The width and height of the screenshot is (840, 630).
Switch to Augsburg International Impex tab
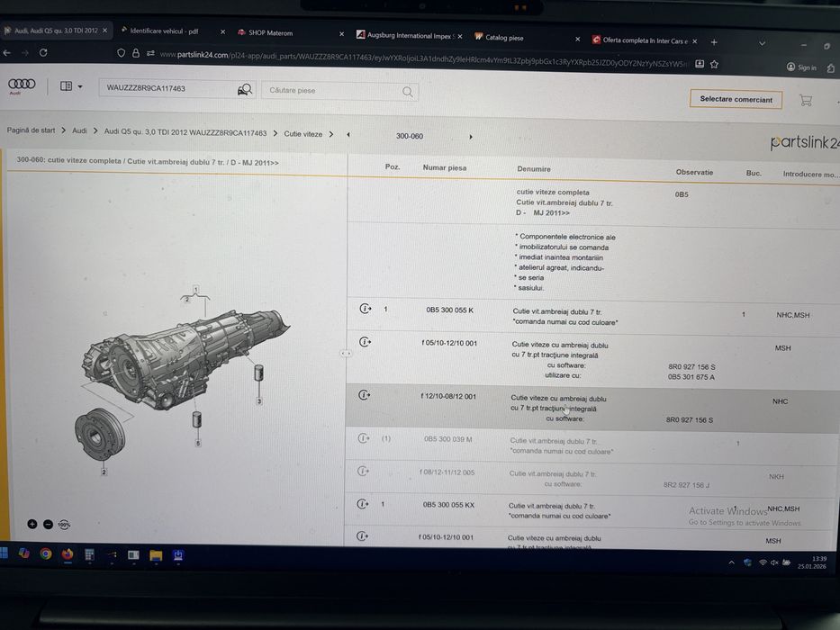click(x=409, y=36)
